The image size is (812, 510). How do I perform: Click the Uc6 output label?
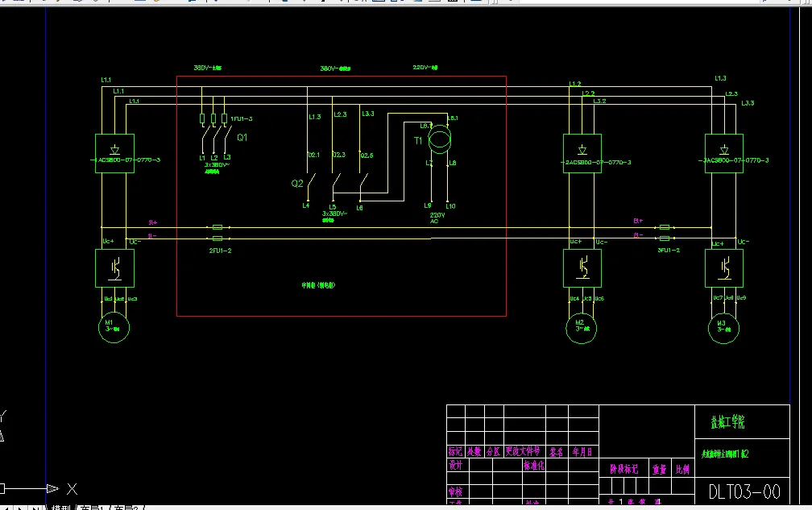[x=599, y=299]
